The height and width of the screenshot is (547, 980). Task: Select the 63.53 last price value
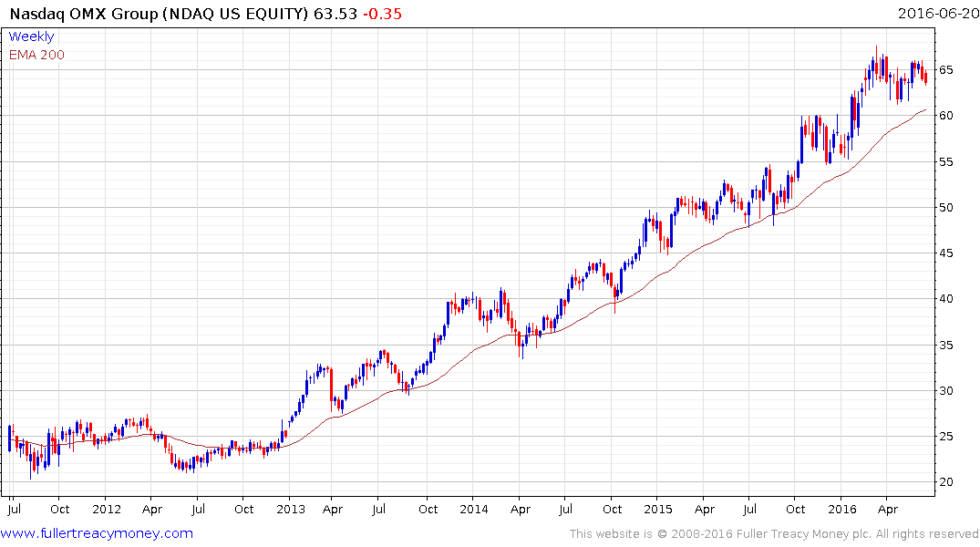[x=335, y=14]
